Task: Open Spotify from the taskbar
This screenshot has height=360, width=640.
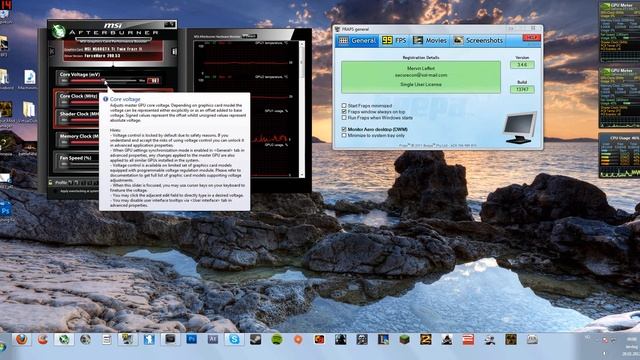Action: 277,339
